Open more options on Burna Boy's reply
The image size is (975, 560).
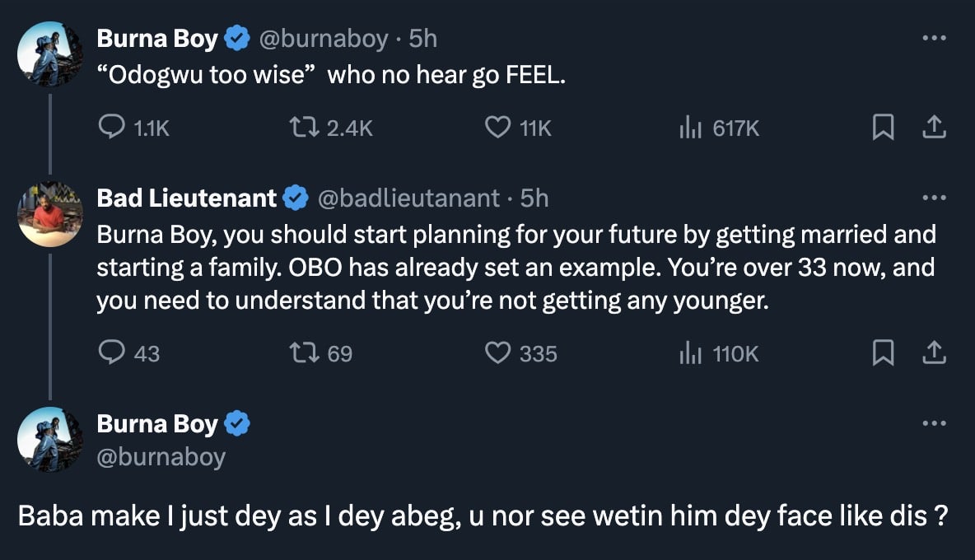tap(934, 424)
